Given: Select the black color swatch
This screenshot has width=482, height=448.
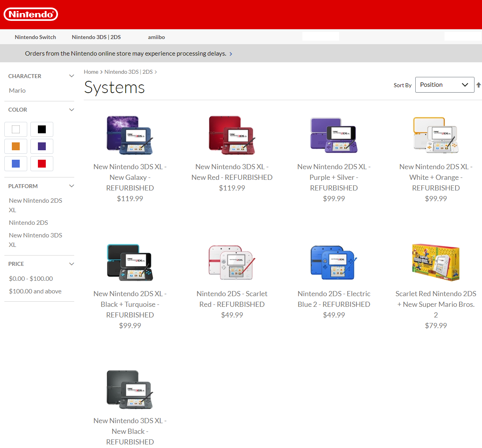Looking at the screenshot, I should 42,129.
